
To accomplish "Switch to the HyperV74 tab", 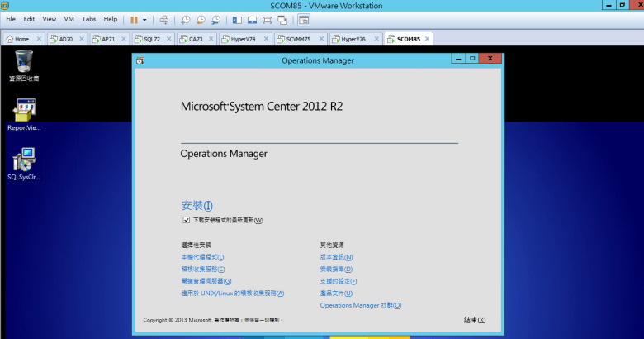I will pos(245,39).
